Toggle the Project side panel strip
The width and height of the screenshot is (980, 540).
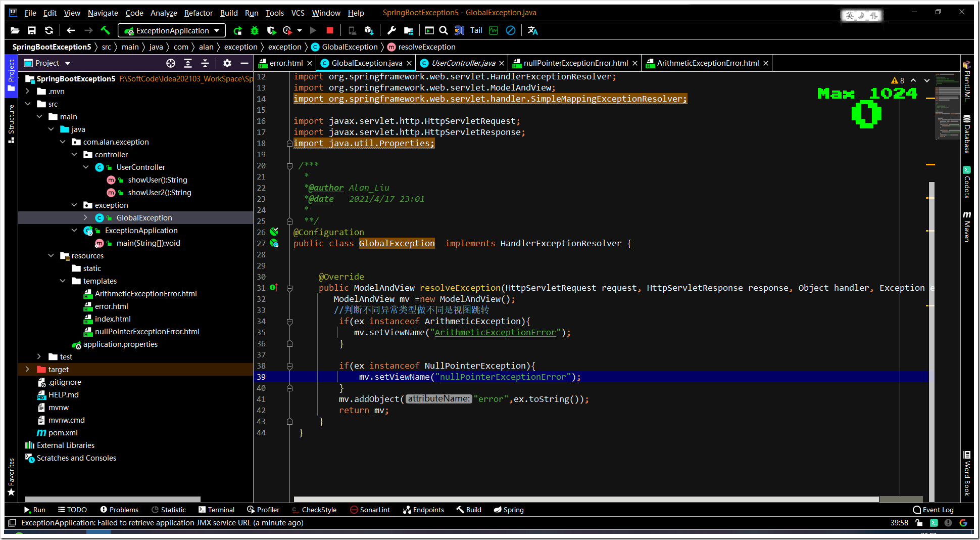coord(11,76)
